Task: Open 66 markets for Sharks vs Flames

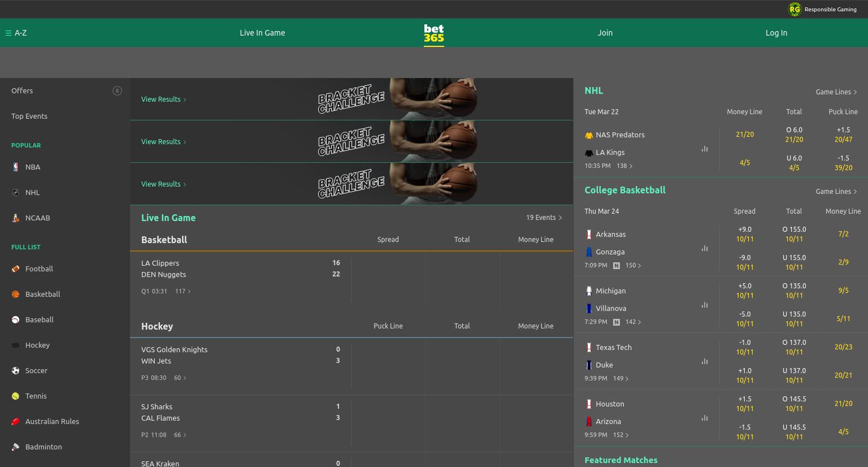Action: click(x=180, y=435)
